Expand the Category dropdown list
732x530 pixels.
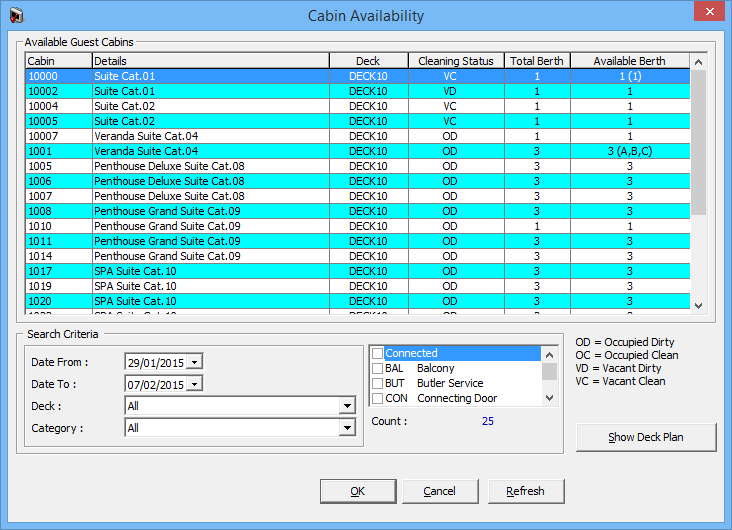pos(347,428)
